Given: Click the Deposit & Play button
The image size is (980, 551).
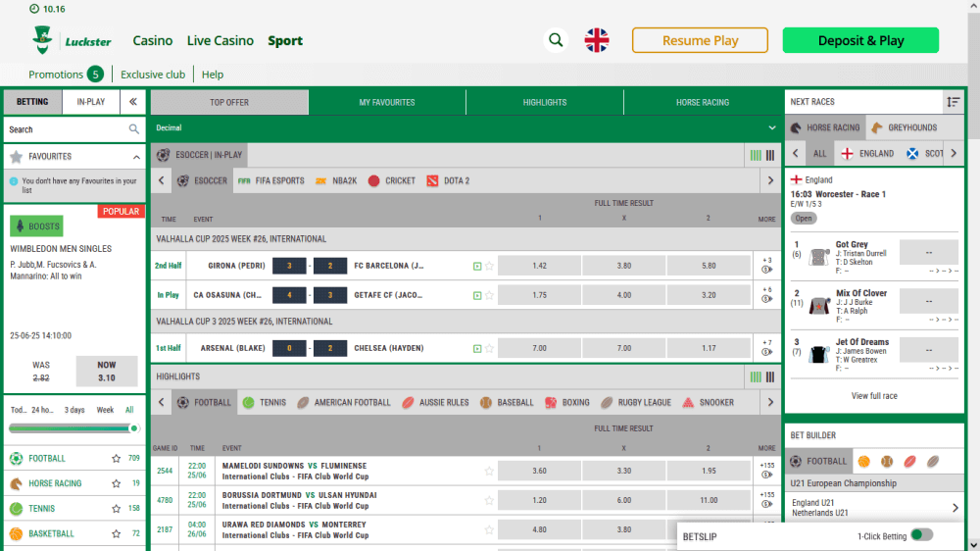Looking at the screenshot, I should click(x=860, y=40).
